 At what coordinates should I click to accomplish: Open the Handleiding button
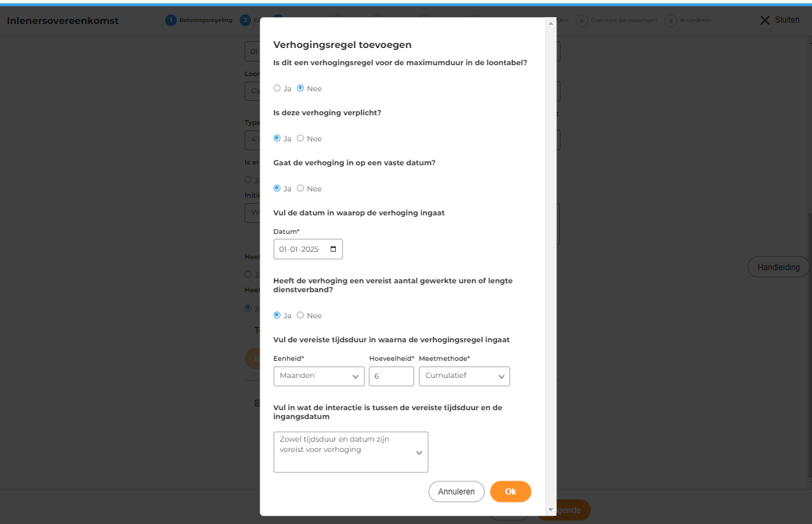coord(778,267)
